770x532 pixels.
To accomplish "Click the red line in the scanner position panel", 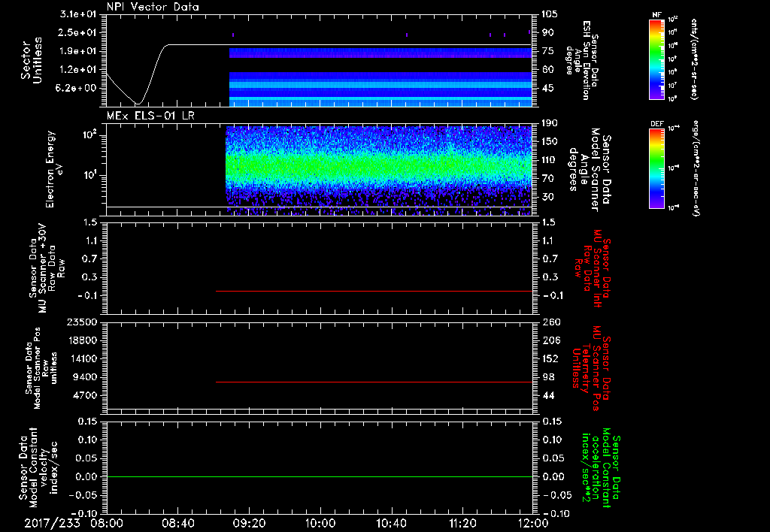I will point(374,382).
